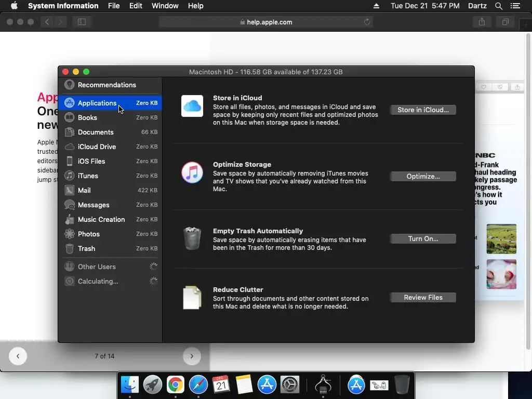Click the Other Users sidebar entry
532x399 pixels.
110,267
